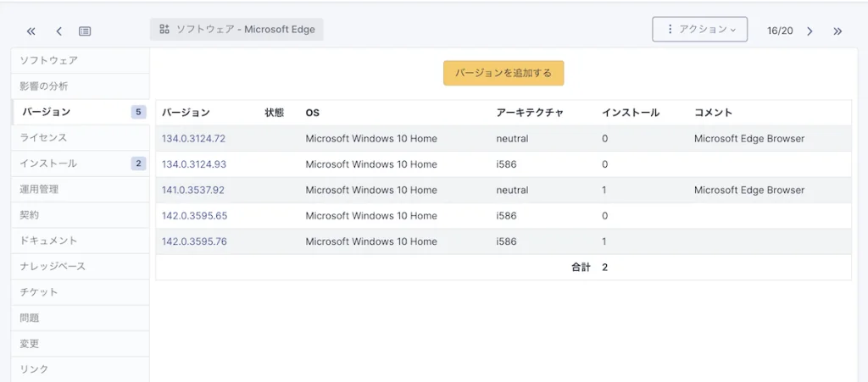Click the バージョン column header
This screenshot has width=868, height=382.
[x=186, y=113]
